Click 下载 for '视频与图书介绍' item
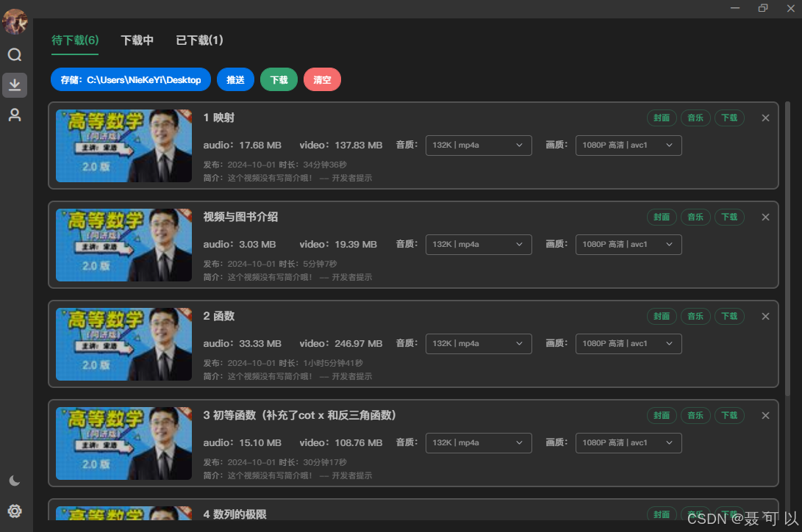802x532 pixels. 729,218
